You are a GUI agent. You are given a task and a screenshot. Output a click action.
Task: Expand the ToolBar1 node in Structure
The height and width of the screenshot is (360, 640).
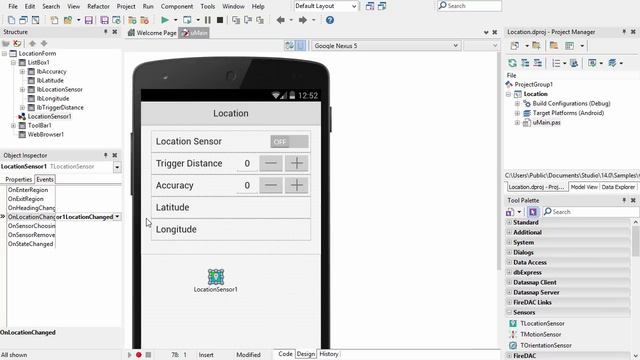coord(13,125)
